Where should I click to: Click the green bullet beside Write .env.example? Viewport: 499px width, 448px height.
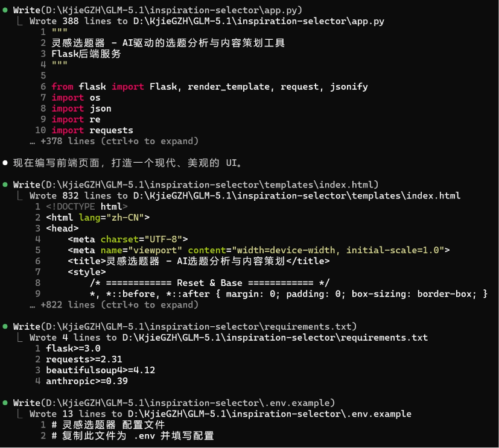pyautogui.click(x=5, y=403)
